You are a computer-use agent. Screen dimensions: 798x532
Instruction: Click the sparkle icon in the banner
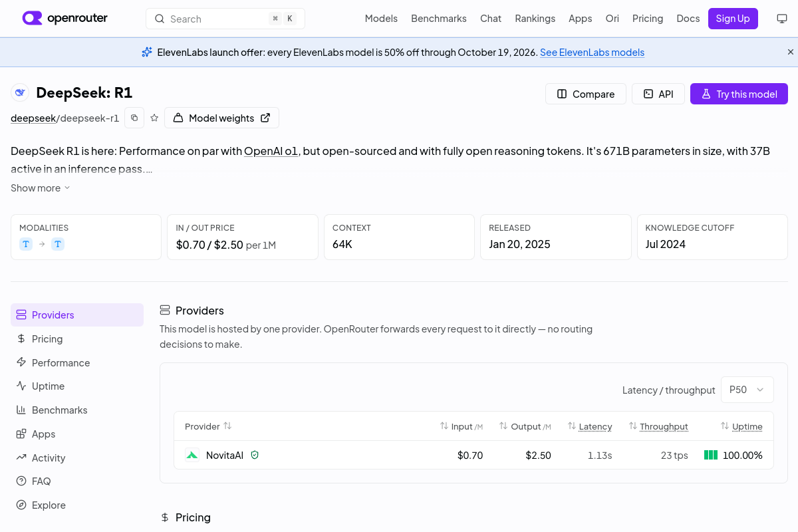click(x=147, y=52)
